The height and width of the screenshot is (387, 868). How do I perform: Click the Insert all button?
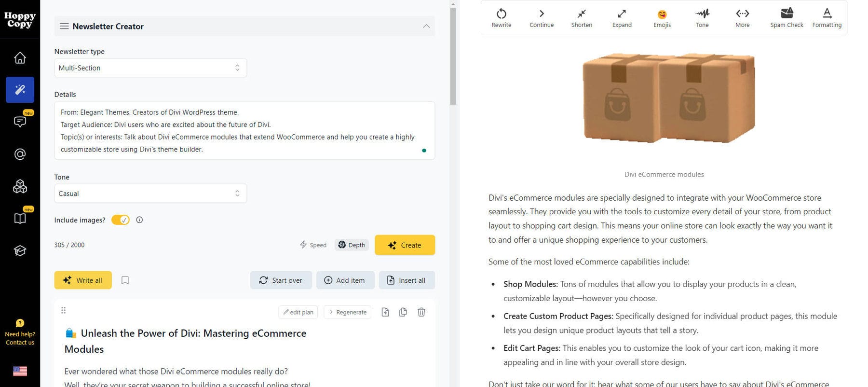click(407, 280)
